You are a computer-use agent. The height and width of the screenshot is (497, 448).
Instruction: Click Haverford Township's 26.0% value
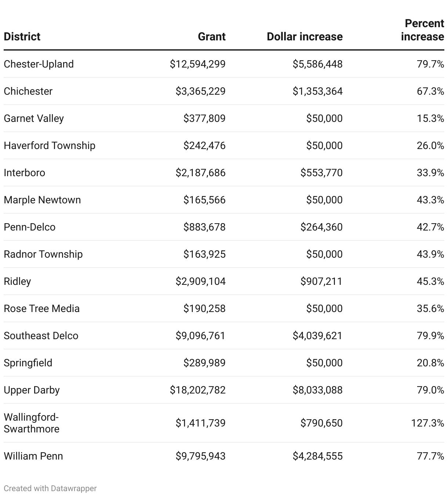click(x=430, y=146)
